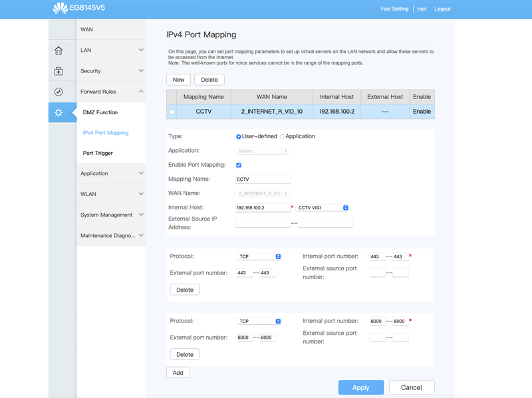Open the system status pulse icon

(59, 92)
